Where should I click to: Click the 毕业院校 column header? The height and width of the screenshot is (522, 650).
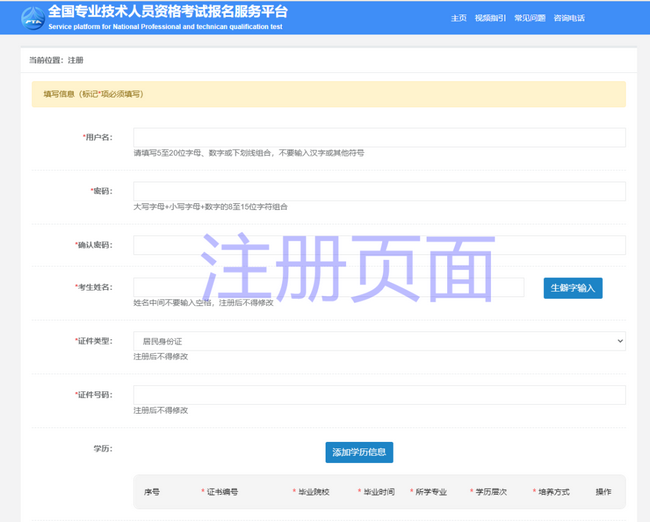pyautogui.click(x=313, y=492)
